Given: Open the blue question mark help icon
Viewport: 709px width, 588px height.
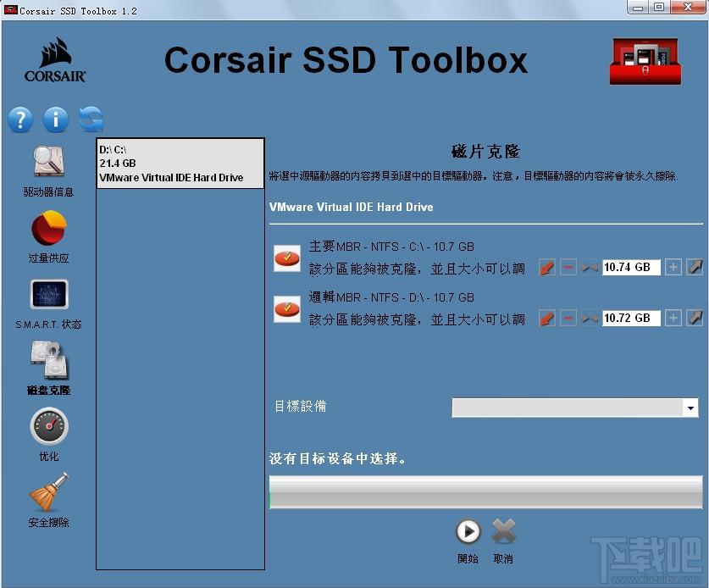Looking at the screenshot, I should point(20,119).
